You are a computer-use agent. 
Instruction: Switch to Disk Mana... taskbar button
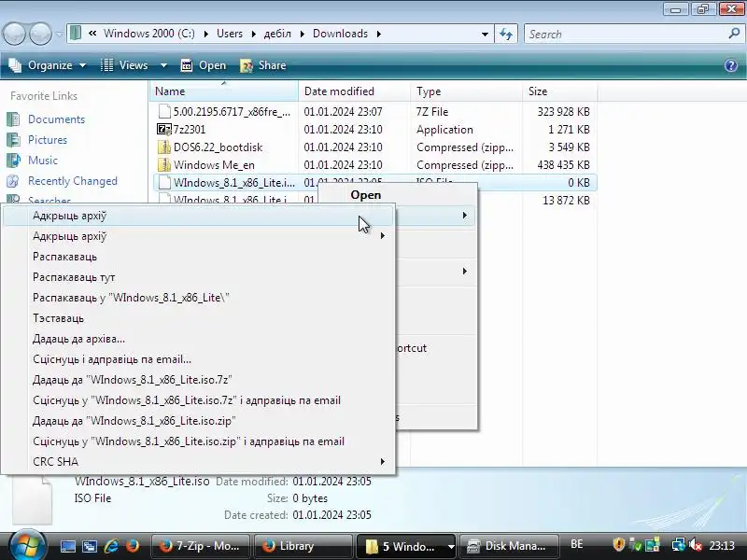point(509,546)
